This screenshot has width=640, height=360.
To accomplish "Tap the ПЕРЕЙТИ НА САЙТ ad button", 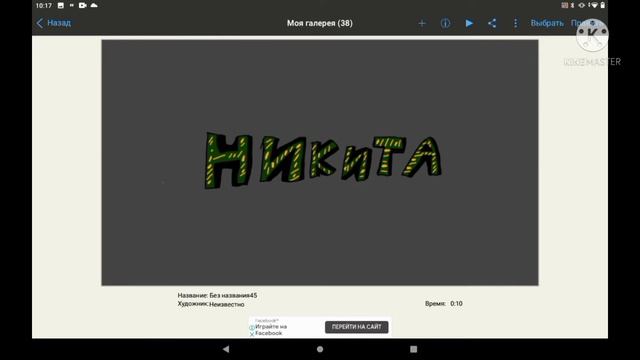I will pyautogui.click(x=356, y=327).
